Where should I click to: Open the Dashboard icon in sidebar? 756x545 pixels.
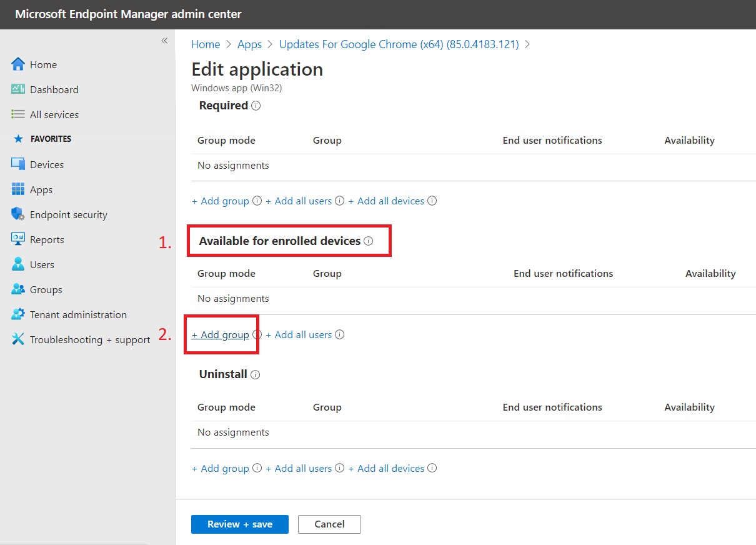18,89
